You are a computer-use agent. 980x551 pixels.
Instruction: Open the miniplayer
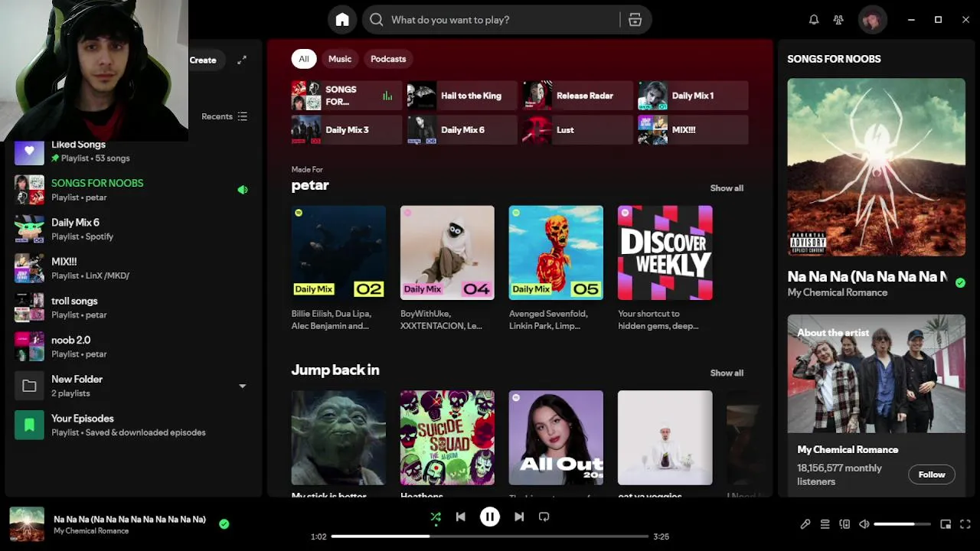(x=946, y=524)
